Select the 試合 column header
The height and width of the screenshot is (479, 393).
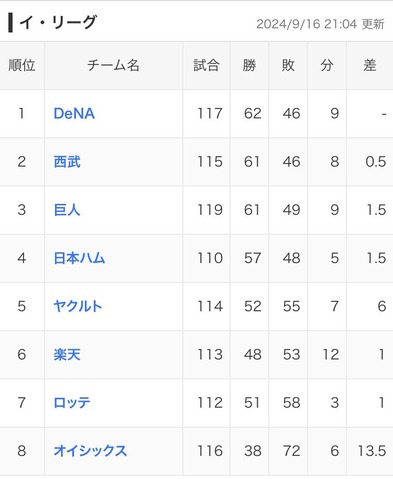click(x=206, y=65)
